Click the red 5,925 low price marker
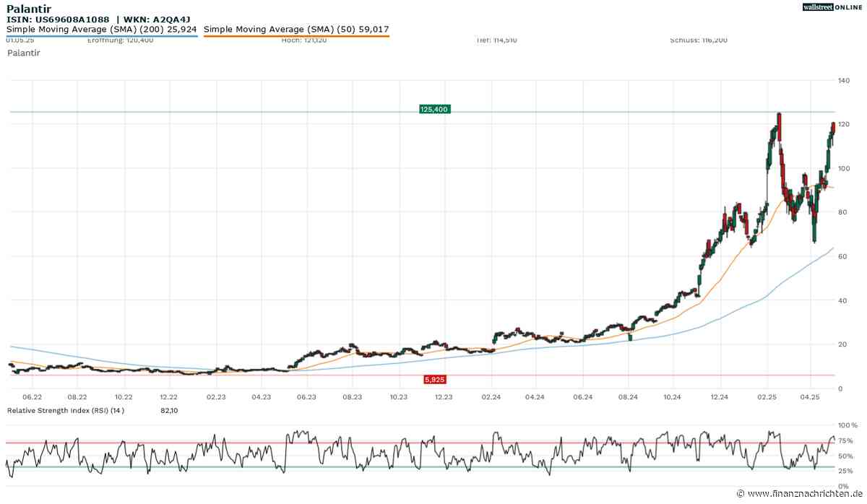 435,378
